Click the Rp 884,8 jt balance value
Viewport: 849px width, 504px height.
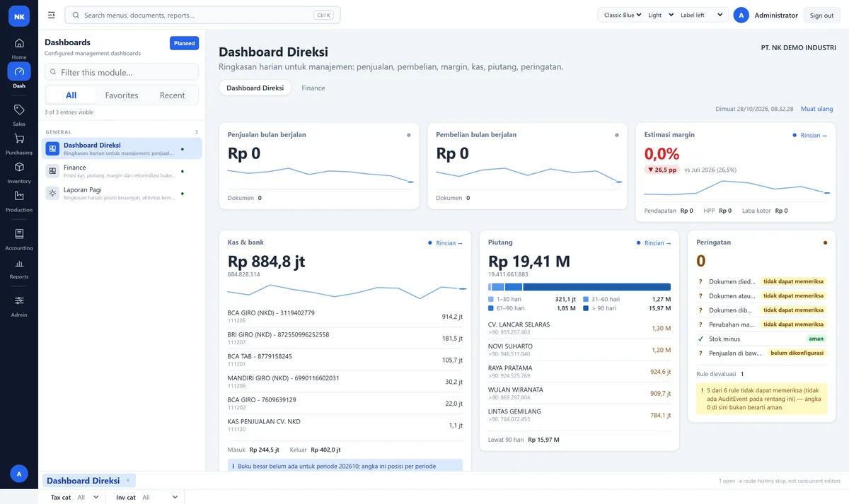pos(266,262)
